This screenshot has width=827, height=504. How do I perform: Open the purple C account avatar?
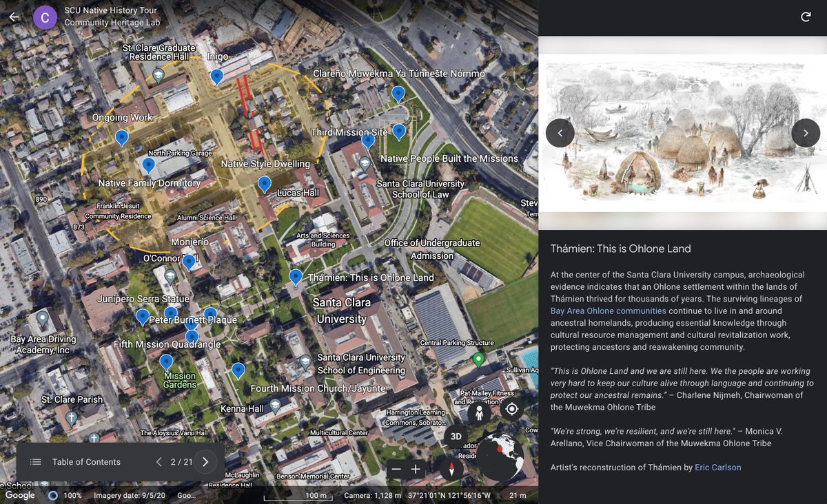45,17
